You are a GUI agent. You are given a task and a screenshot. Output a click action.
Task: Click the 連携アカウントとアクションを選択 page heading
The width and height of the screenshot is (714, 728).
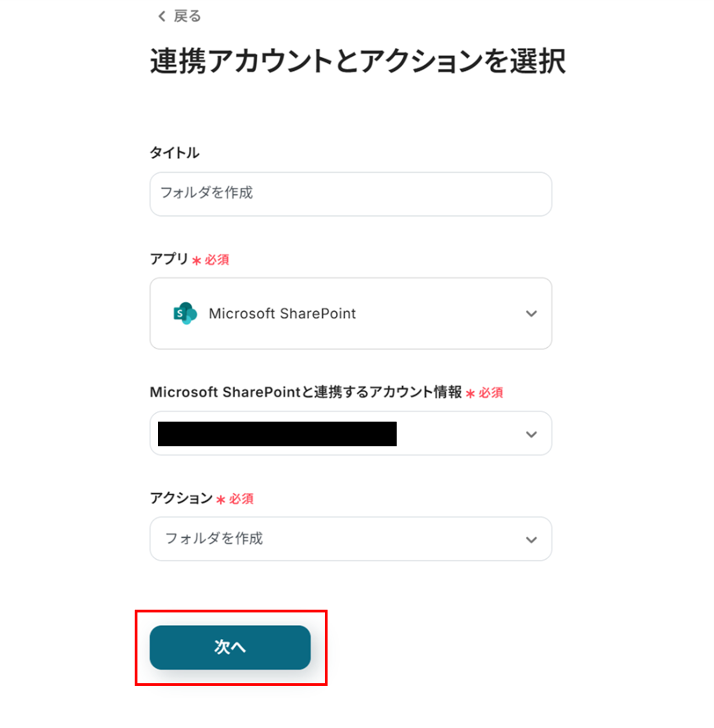click(x=358, y=61)
